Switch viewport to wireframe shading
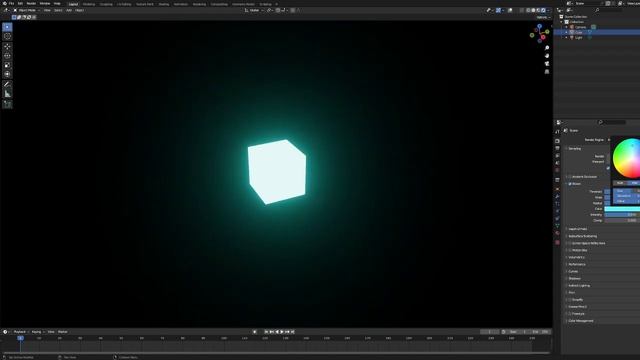The height and width of the screenshot is (360, 640). 529,10
